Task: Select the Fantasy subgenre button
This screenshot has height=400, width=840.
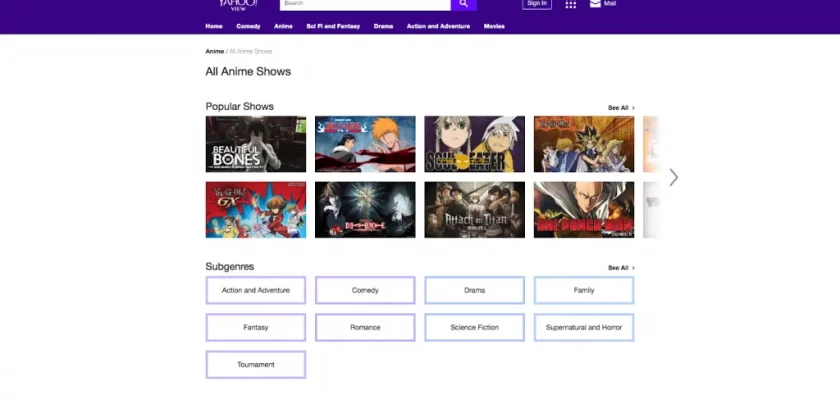Action: point(256,327)
